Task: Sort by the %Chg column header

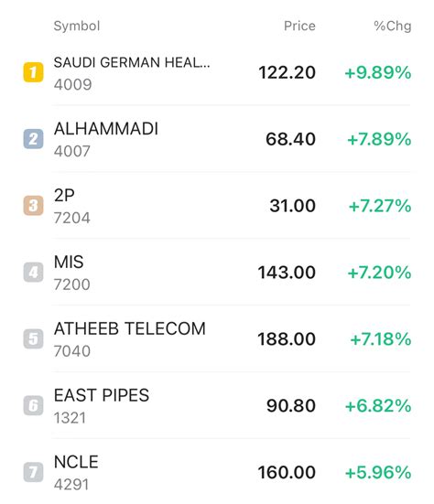Action: [393, 26]
